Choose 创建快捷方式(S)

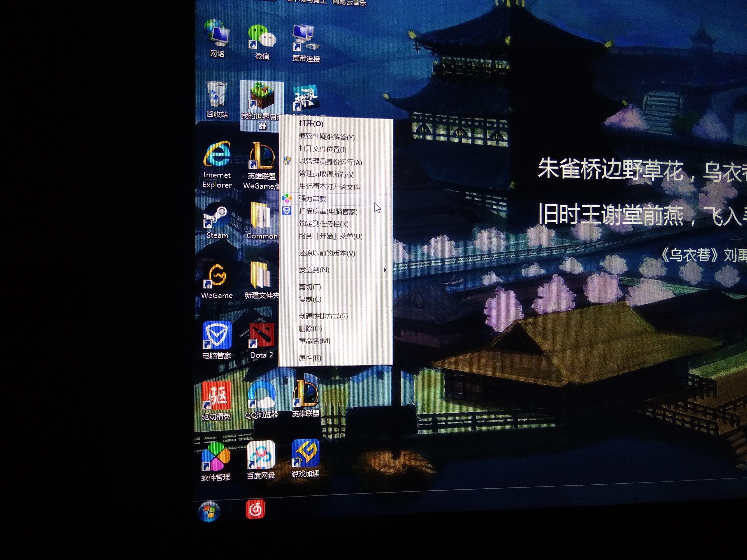pos(336,316)
